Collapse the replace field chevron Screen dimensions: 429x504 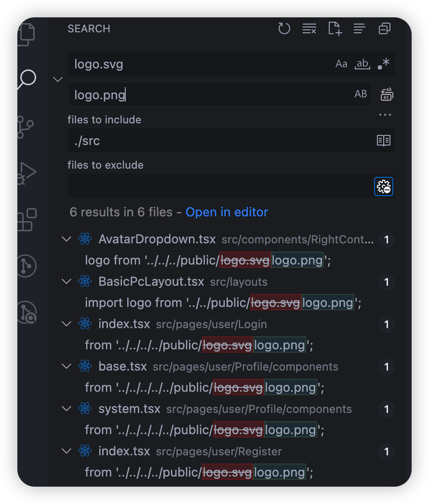tap(58, 80)
